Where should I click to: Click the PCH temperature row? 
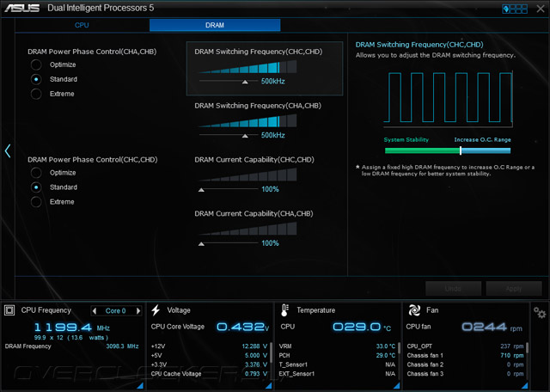pyautogui.click(x=337, y=356)
